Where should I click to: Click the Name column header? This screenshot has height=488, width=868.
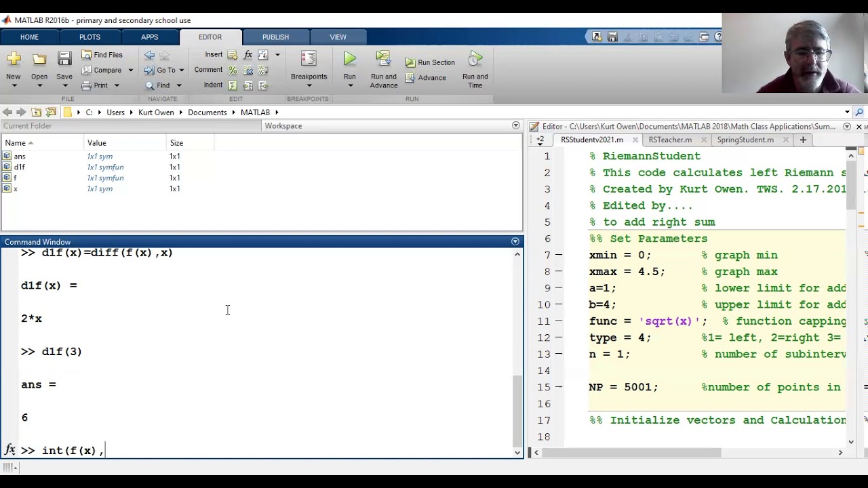(x=43, y=143)
